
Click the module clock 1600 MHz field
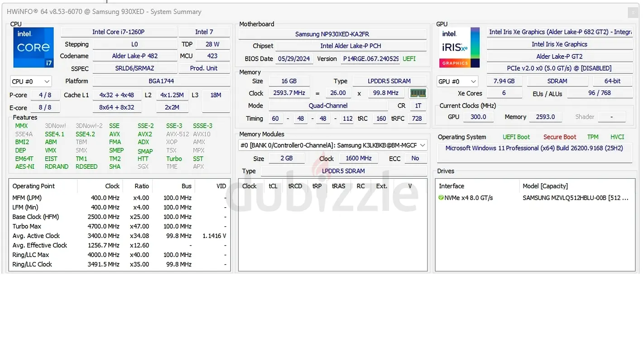tap(359, 158)
